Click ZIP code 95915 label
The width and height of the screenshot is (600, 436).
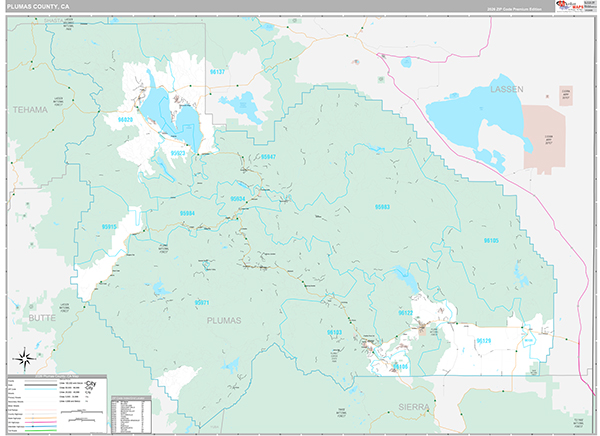[x=109, y=227]
